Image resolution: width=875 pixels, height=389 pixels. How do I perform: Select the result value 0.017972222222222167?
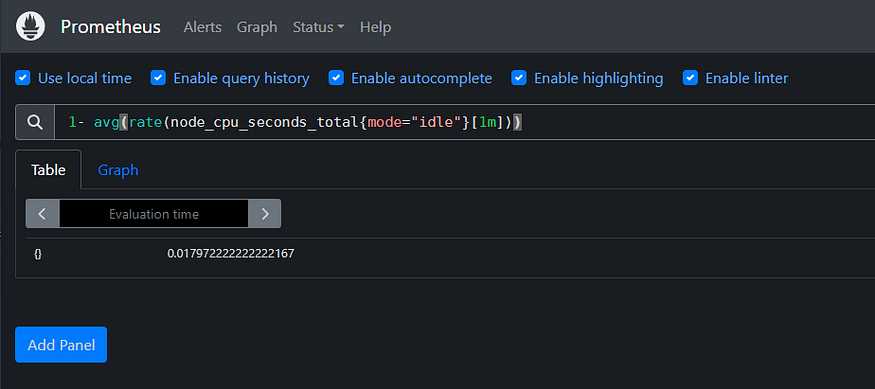tap(230, 254)
